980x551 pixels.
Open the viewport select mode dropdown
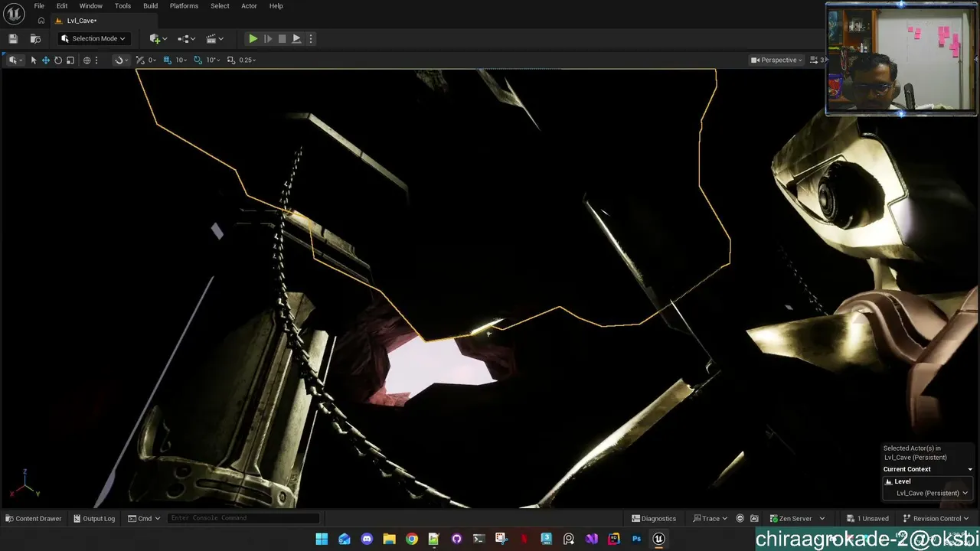15,60
